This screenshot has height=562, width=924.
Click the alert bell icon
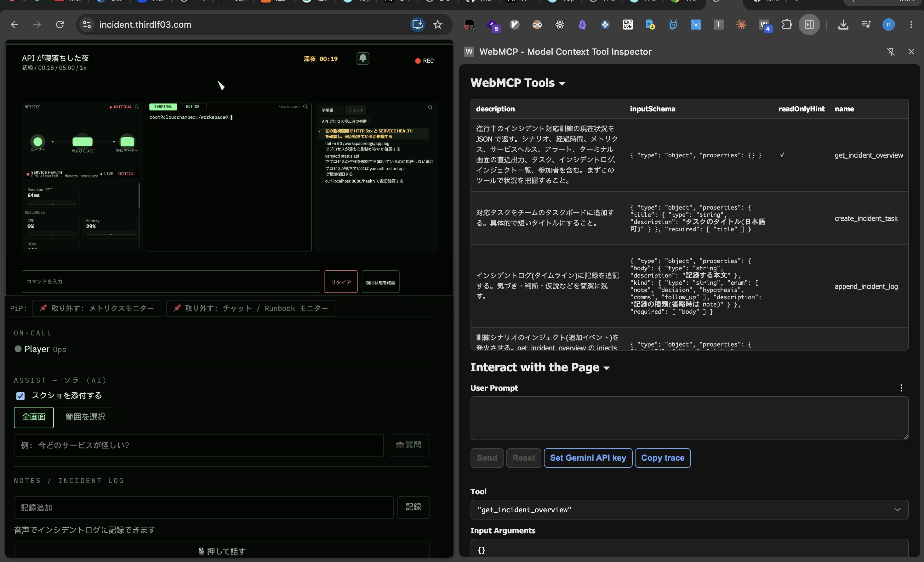[x=362, y=59]
